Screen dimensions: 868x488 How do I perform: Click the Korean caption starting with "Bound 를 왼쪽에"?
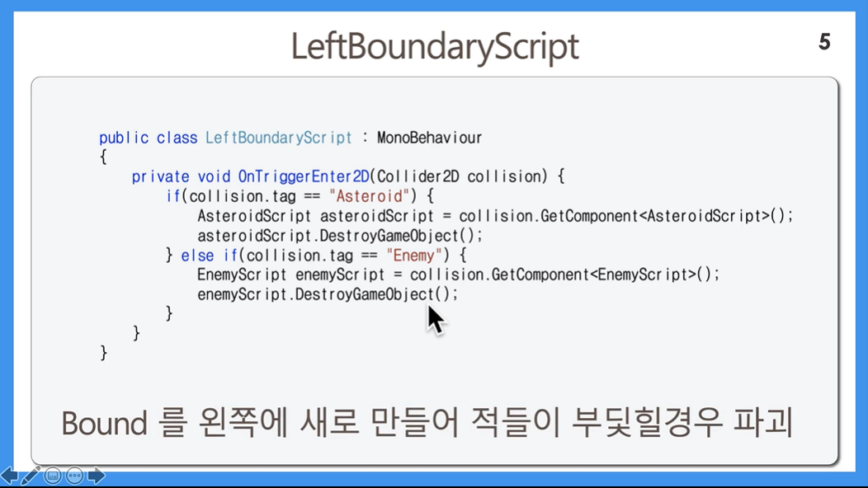(x=427, y=423)
